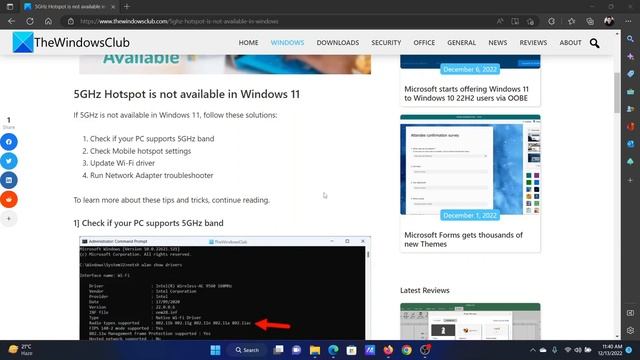
Task: Click the page vertical scrollbar
Action: click(617, 93)
